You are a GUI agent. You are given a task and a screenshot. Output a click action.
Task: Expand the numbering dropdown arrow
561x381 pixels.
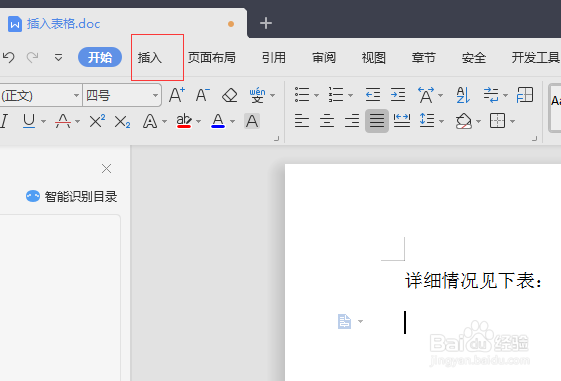(x=351, y=96)
